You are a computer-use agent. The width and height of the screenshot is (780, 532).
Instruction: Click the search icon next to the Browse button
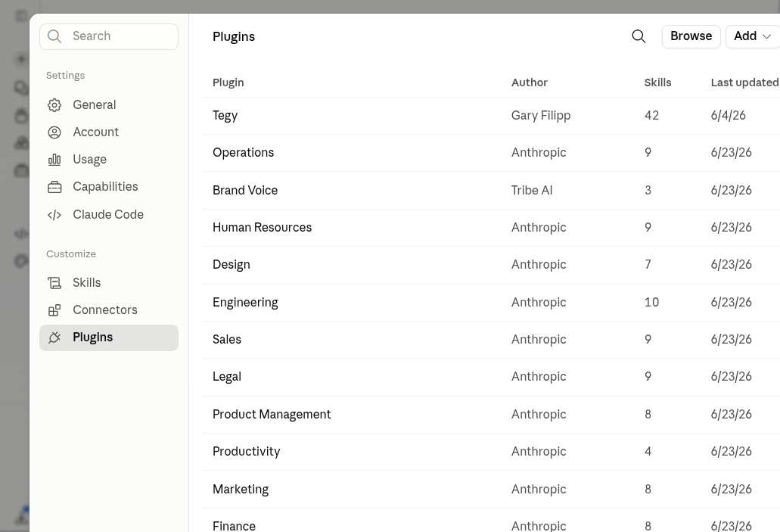639,36
